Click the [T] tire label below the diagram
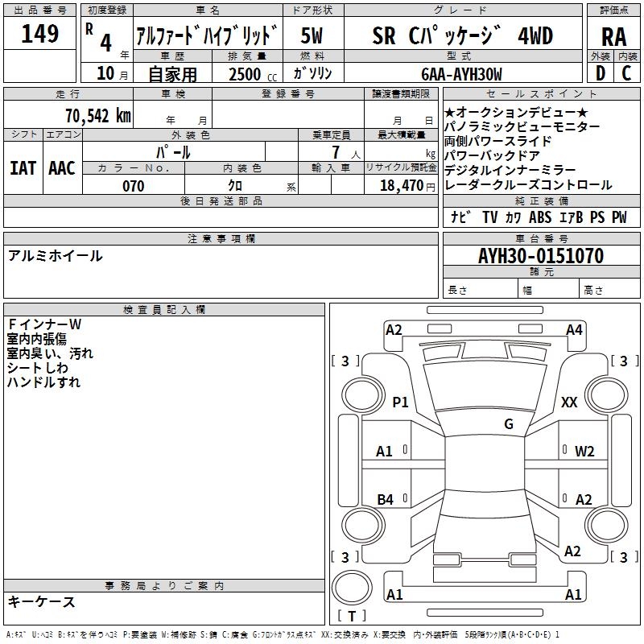 [x=351, y=617]
